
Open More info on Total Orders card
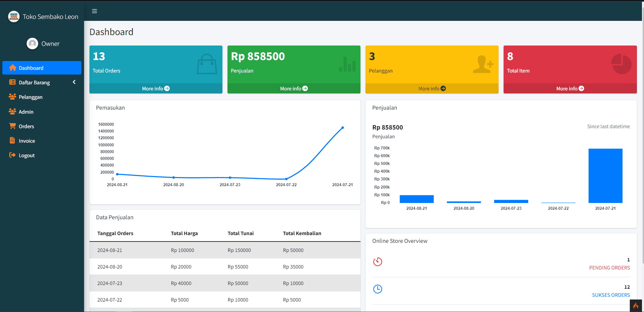(x=156, y=88)
